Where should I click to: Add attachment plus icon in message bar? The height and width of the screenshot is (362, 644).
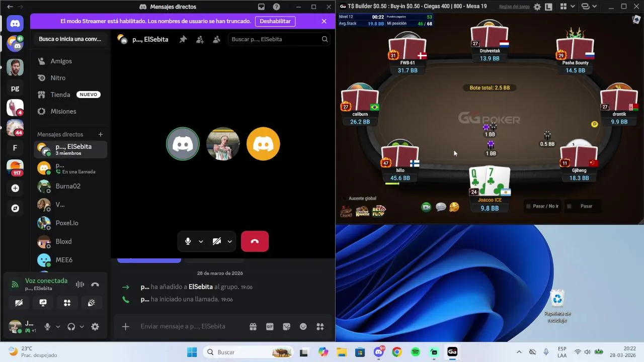[126, 326]
